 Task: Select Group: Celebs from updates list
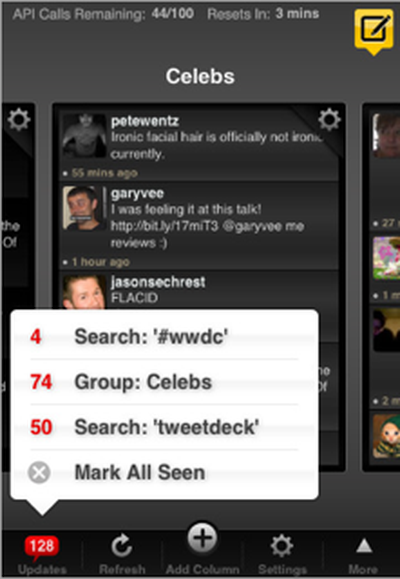164,382
